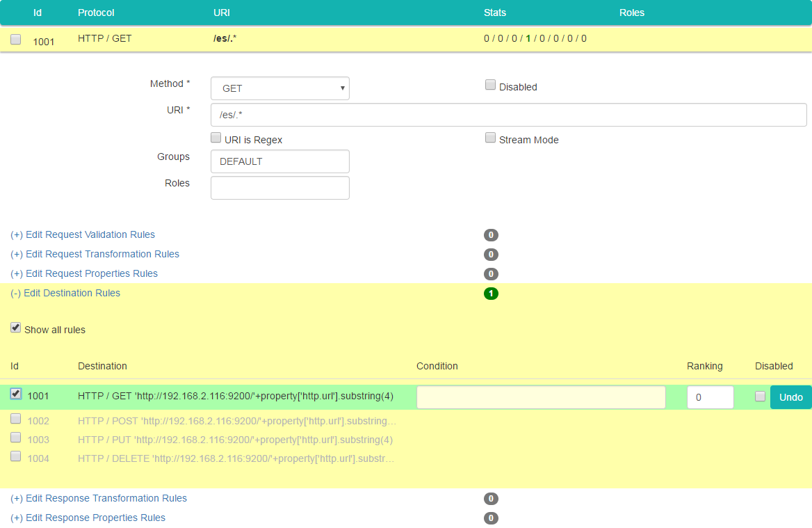The height and width of the screenshot is (528, 812).
Task: Collapse Edit Destination Rules section
Action: (x=65, y=293)
